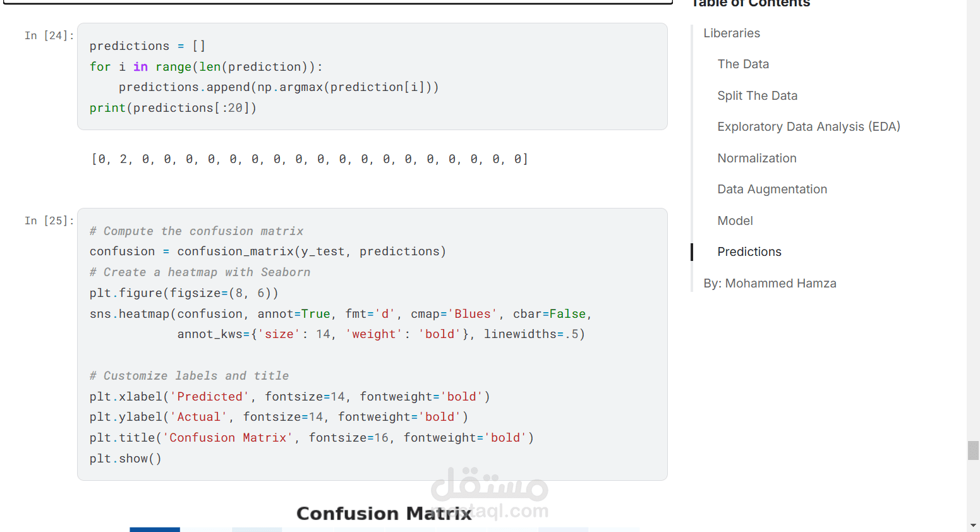This screenshot has height=532, width=980.
Task: Click the scroll-down arrow of the page scrollbar
Action: click(973, 525)
